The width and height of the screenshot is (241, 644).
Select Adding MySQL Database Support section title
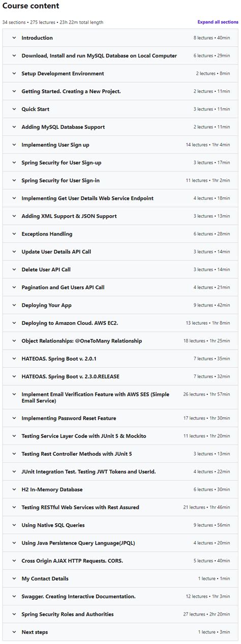(63, 127)
